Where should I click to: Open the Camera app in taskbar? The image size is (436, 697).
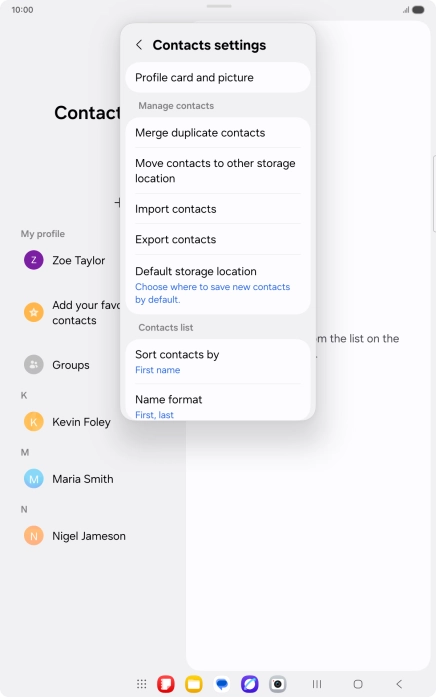[x=278, y=684]
